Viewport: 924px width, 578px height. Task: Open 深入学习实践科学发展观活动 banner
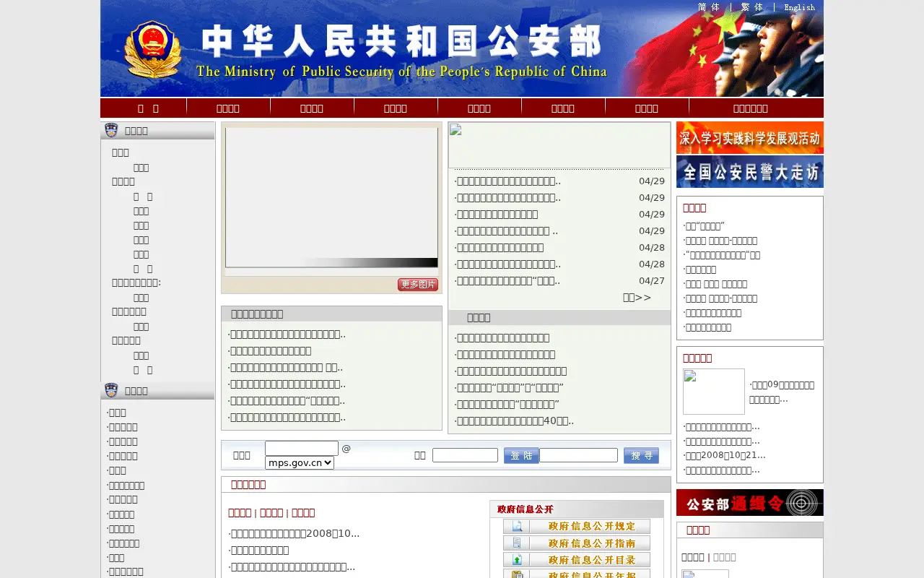tap(750, 137)
